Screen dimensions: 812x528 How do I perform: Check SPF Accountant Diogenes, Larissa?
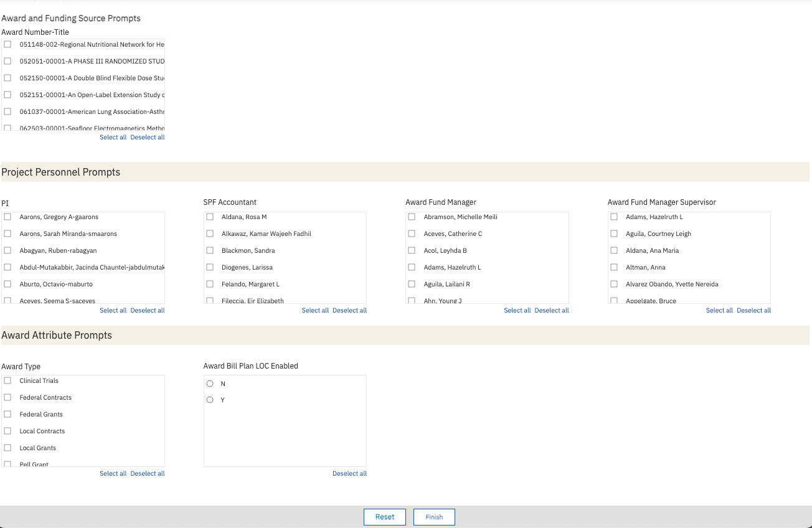tap(210, 267)
